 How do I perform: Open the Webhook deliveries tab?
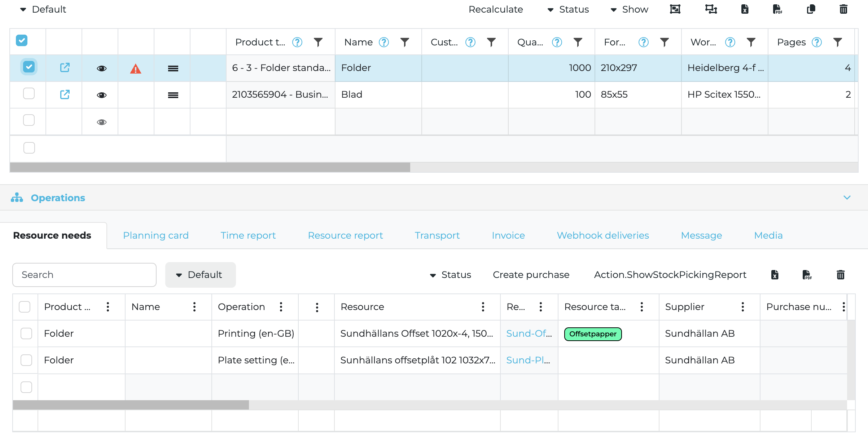(x=602, y=235)
